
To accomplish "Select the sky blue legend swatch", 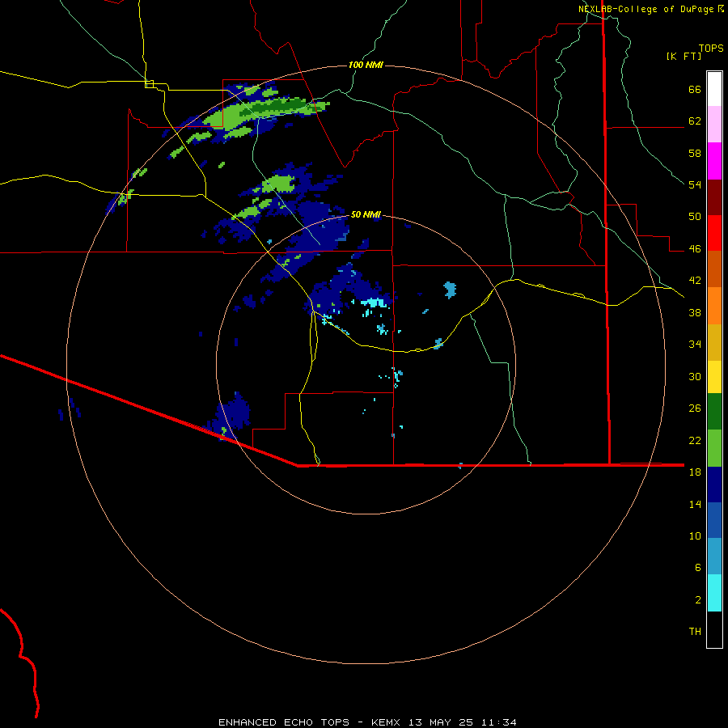I will (x=714, y=557).
